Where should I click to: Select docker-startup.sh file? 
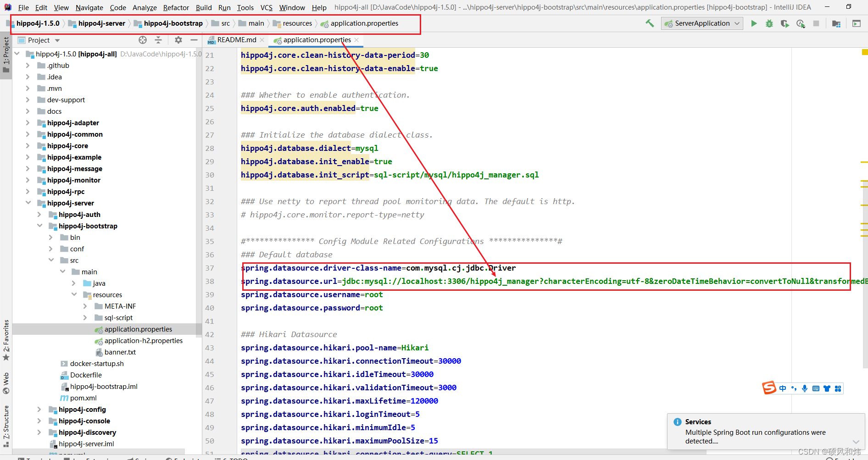pos(97,363)
